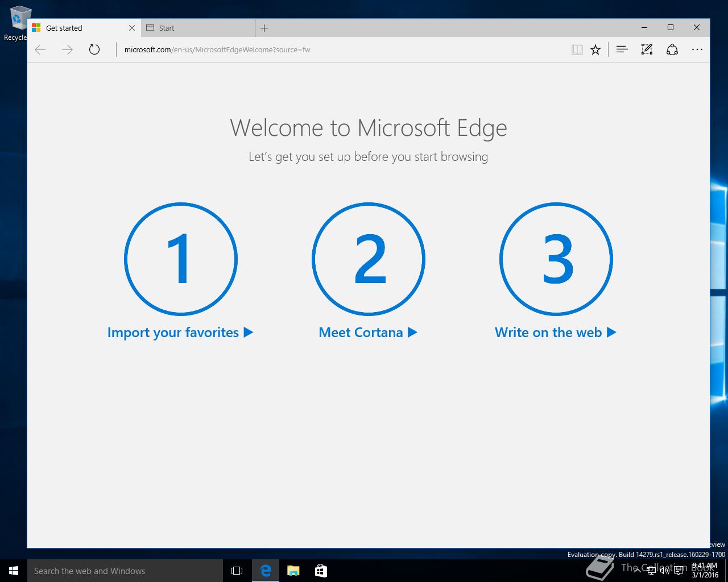728x582 pixels.
Task: Go back using the browser back arrow
Action: [x=40, y=50]
